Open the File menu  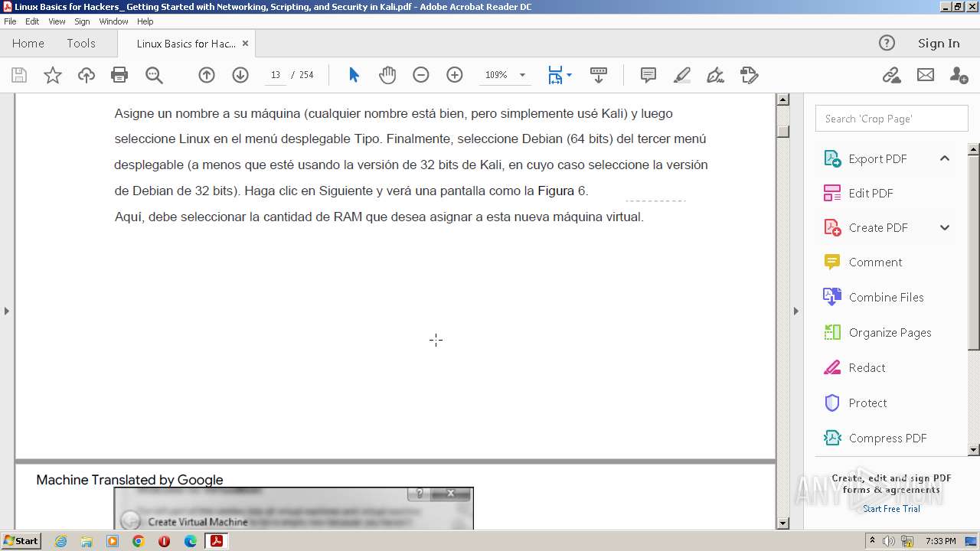10,21
